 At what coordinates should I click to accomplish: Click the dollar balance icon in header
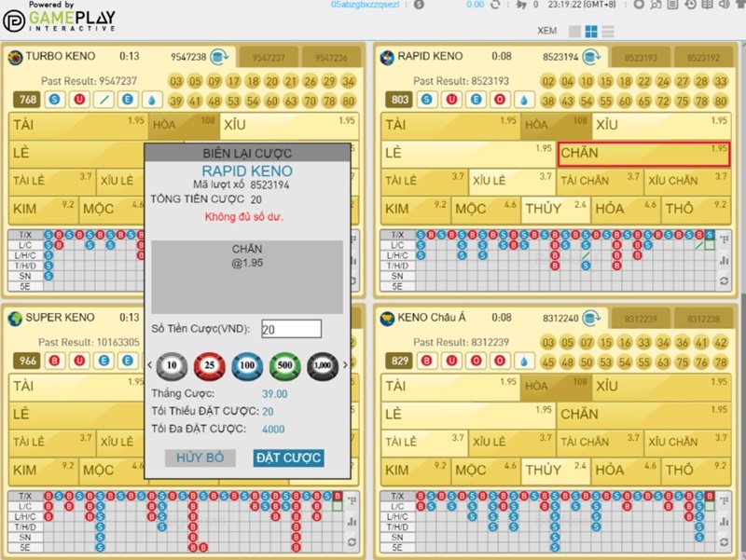[419, 5]
